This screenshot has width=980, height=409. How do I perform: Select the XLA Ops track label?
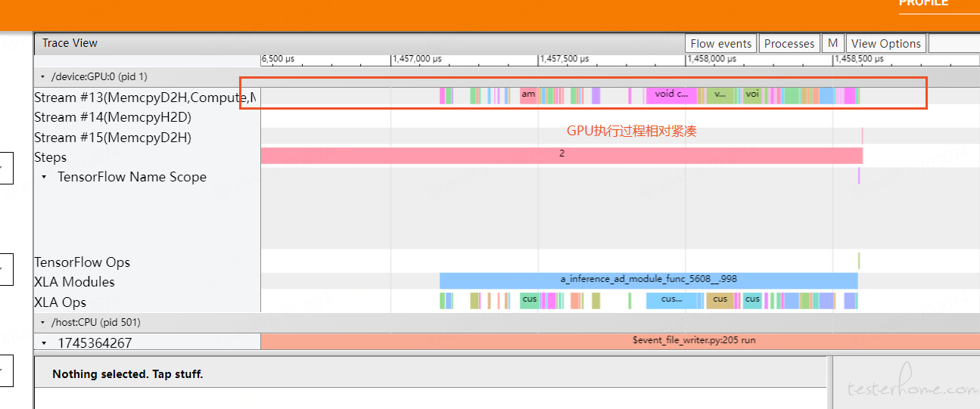(61, 302)
